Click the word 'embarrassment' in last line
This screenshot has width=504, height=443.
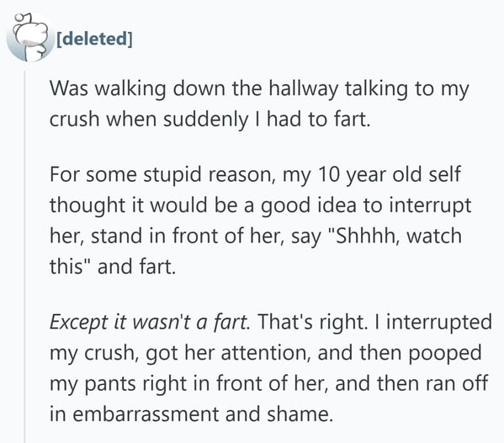[x=146, y=414]
